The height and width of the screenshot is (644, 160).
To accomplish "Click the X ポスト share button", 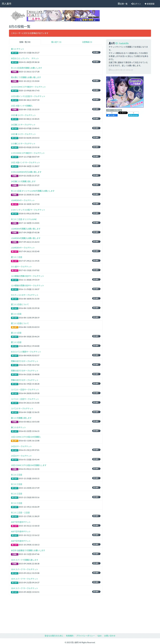I will [x=123, y=113].
